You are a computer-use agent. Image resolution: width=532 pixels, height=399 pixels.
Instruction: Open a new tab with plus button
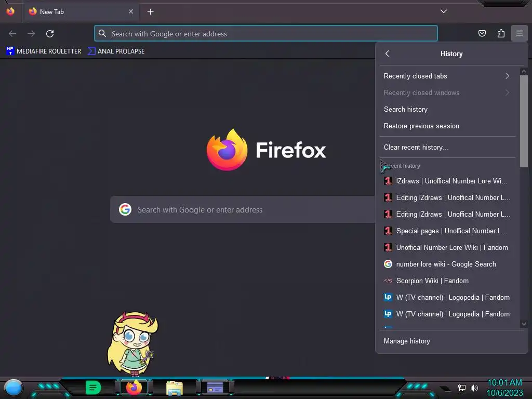[150, 12]
